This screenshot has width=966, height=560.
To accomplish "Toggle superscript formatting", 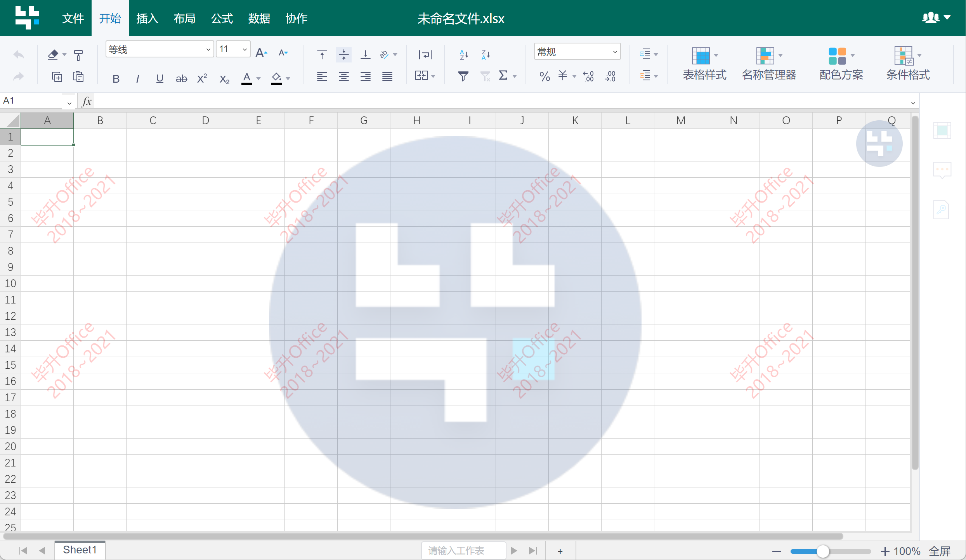I will (202, 79).
